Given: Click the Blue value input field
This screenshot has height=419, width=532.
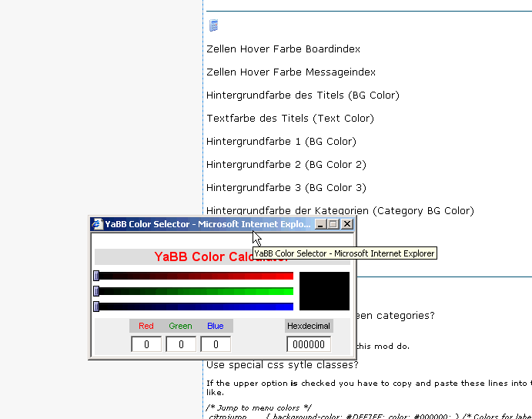Looking at the screenshot, I should pyautogui.click(x=216, y=344).
